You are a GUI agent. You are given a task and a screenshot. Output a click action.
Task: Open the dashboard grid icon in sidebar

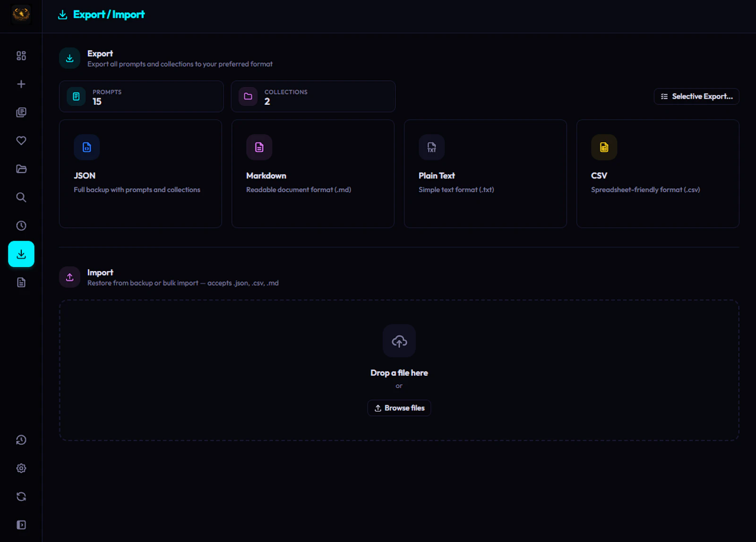pos(21,56)
